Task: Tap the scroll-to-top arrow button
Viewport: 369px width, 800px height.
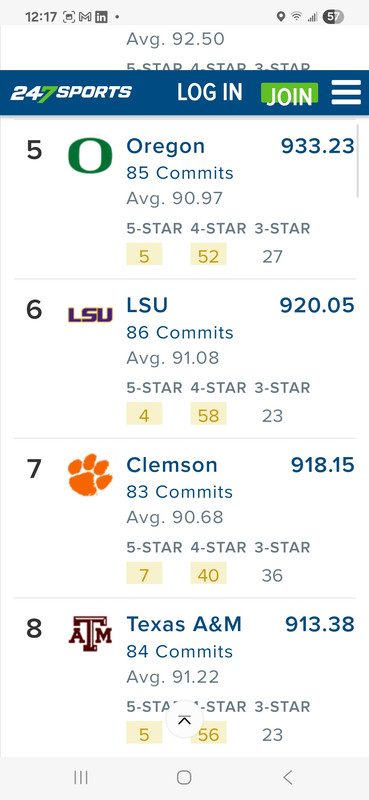Action: click(x=184, y=719)
